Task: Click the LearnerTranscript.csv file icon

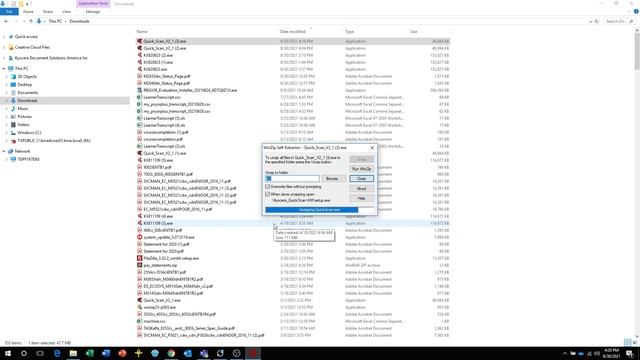Action: click(140, 97)
